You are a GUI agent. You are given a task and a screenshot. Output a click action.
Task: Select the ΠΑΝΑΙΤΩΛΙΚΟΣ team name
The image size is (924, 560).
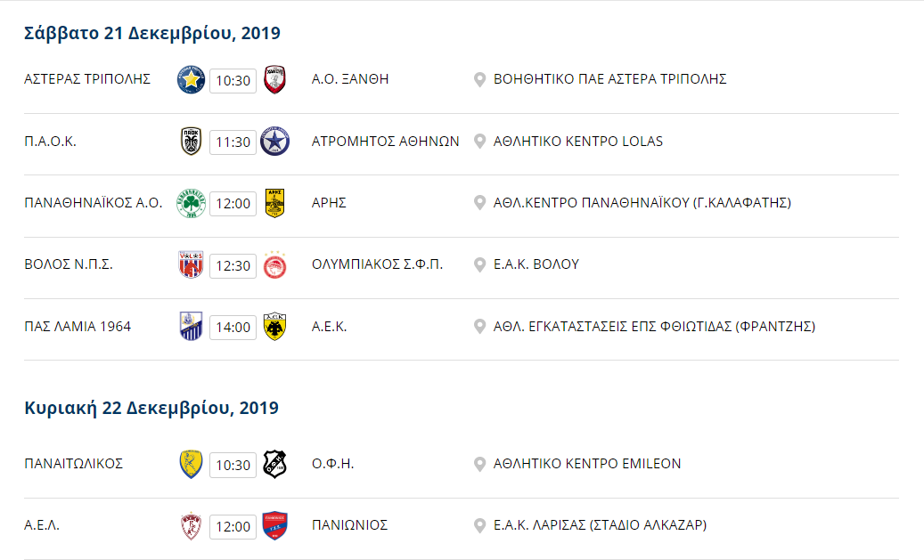[x=74, y=464]
